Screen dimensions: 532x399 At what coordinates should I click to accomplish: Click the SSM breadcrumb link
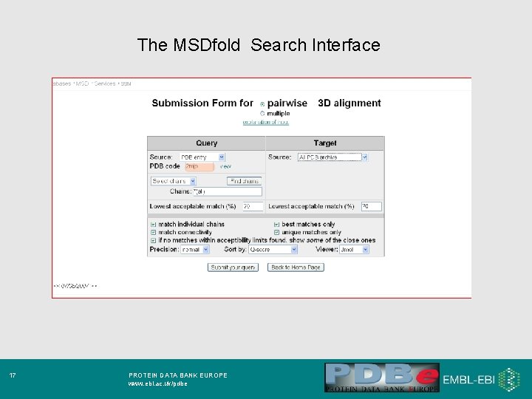126,83
